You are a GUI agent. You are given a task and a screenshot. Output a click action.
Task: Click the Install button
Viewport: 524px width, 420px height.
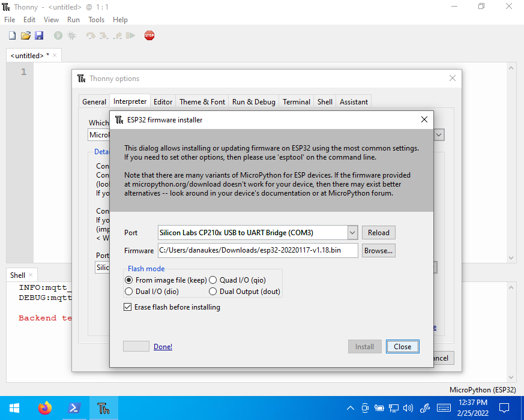[x=364, y=346]
